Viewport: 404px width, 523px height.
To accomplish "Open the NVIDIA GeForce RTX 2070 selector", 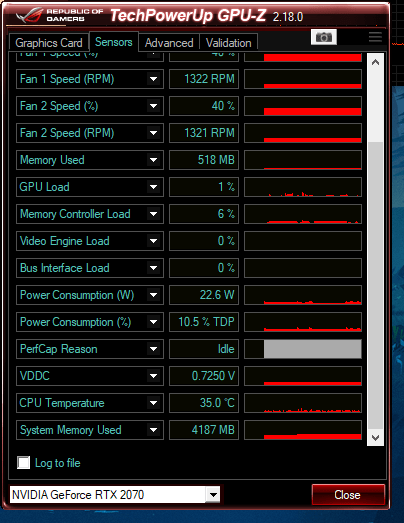I will click(115, 495).
